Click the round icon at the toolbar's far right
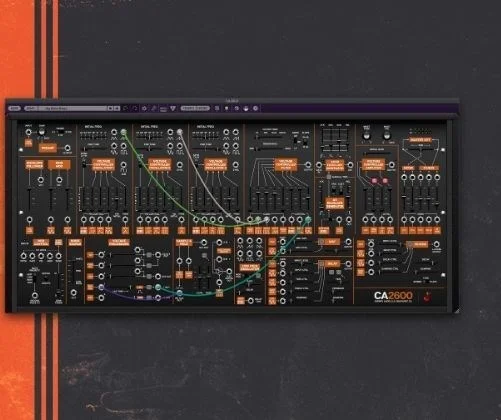Image resolution: width=501 pixels, height=420 pixels. coord(256,108)
